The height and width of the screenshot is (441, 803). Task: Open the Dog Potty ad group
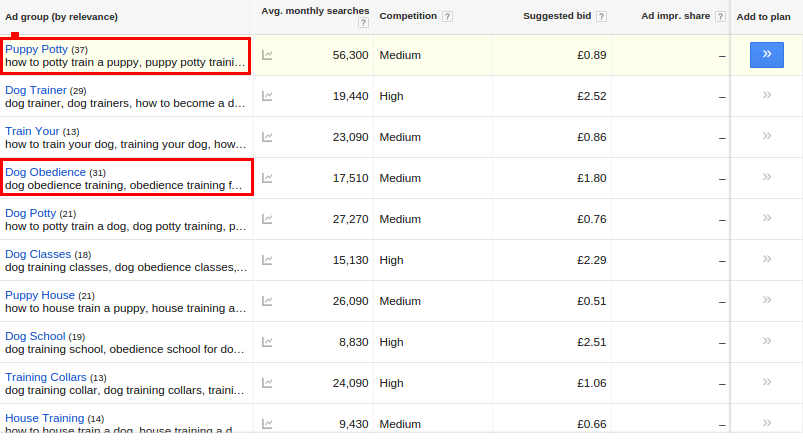(31, 213)
